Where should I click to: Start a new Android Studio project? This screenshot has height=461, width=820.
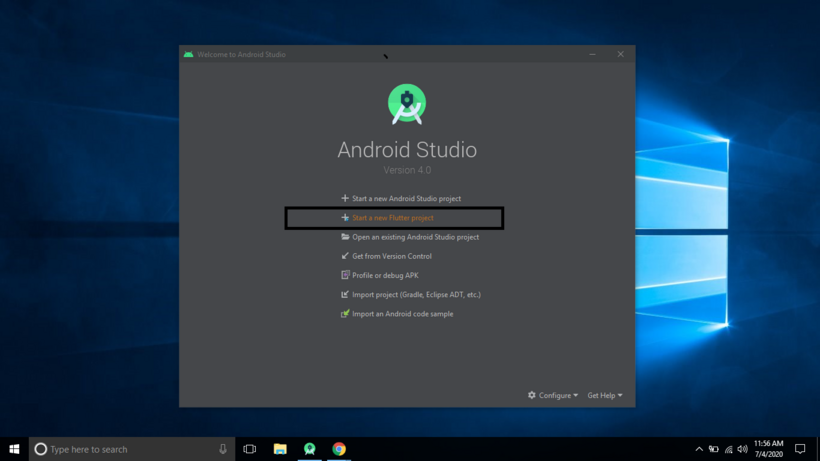click(x=406, y=199)
